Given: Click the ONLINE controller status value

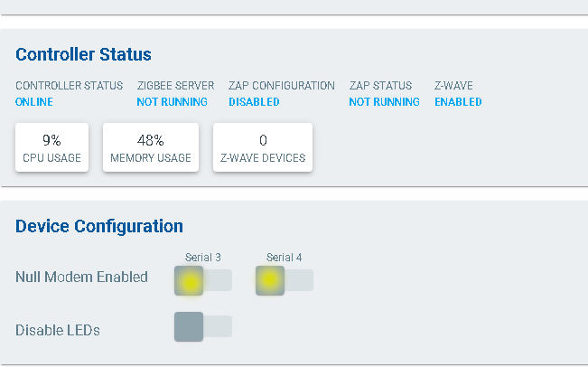Looking at the screenshot, I should tap(35, 102).
